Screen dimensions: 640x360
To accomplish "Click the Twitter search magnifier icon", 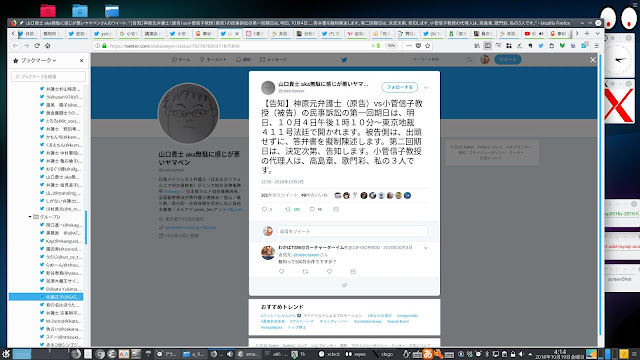I will click(x=469, y=60).
